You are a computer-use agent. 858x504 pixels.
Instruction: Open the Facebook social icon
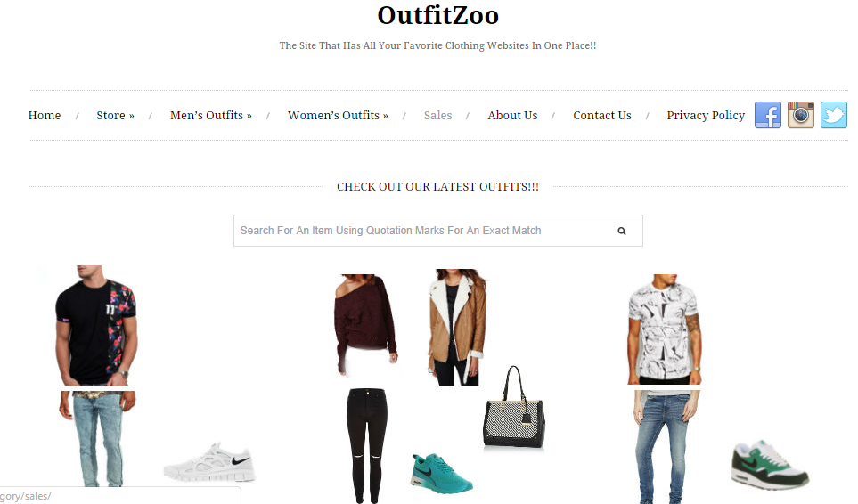768,115
